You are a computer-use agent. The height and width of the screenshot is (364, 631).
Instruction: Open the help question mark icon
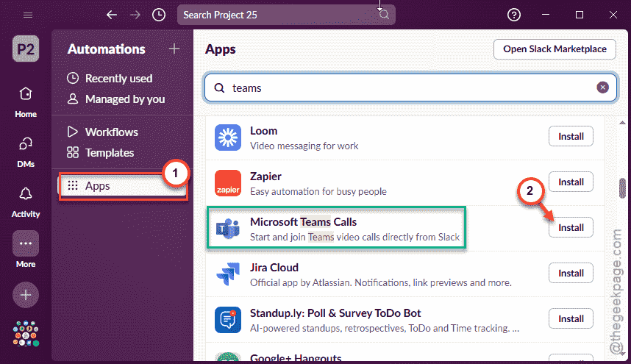514,15
